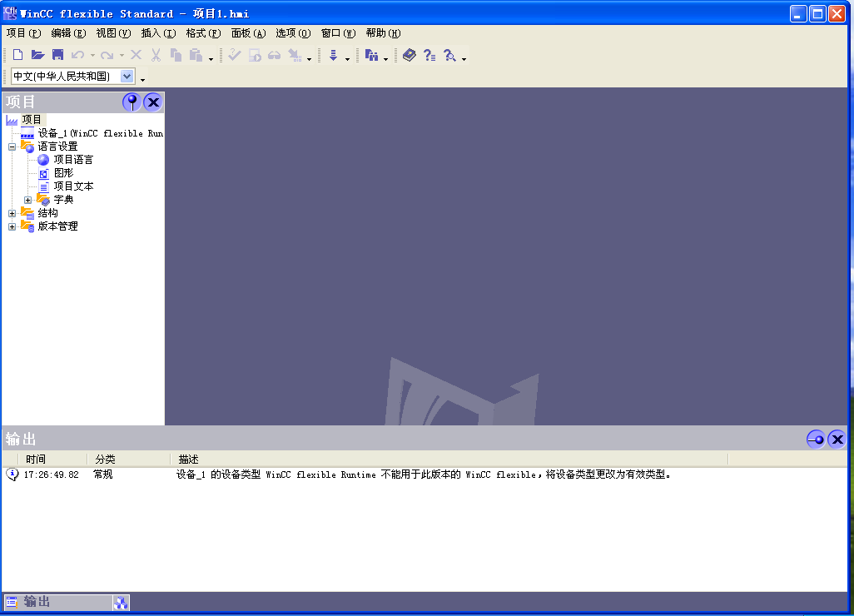This screenshot has height=616, width=854.
Task: Click the cut scissors icon
Action: (x=156, y=55)
